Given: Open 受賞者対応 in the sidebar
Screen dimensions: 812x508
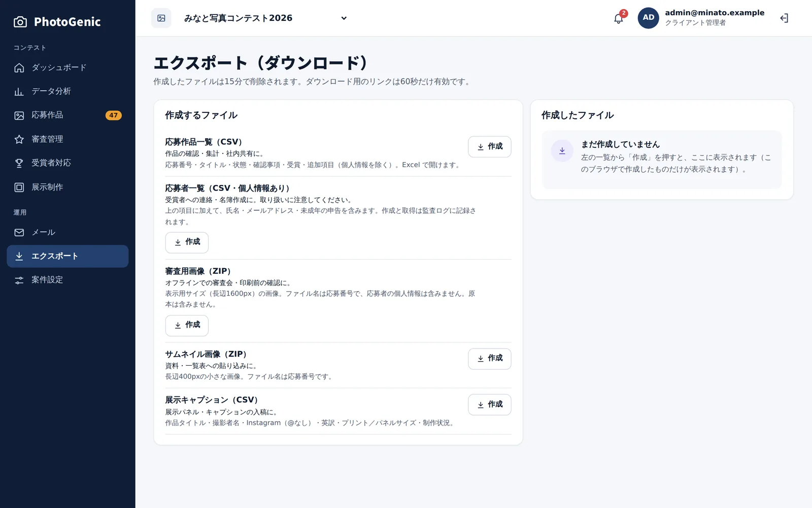Looking at the screenshot, I should 67,163.
